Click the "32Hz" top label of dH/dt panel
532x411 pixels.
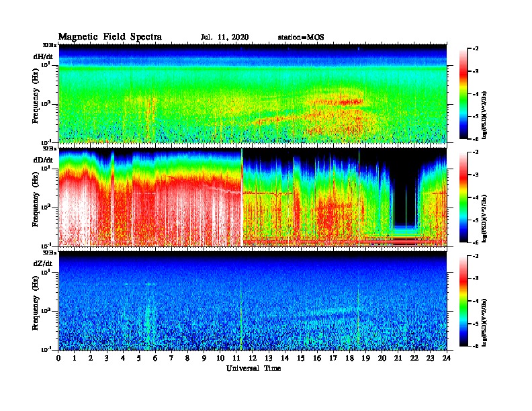(50, 45)
